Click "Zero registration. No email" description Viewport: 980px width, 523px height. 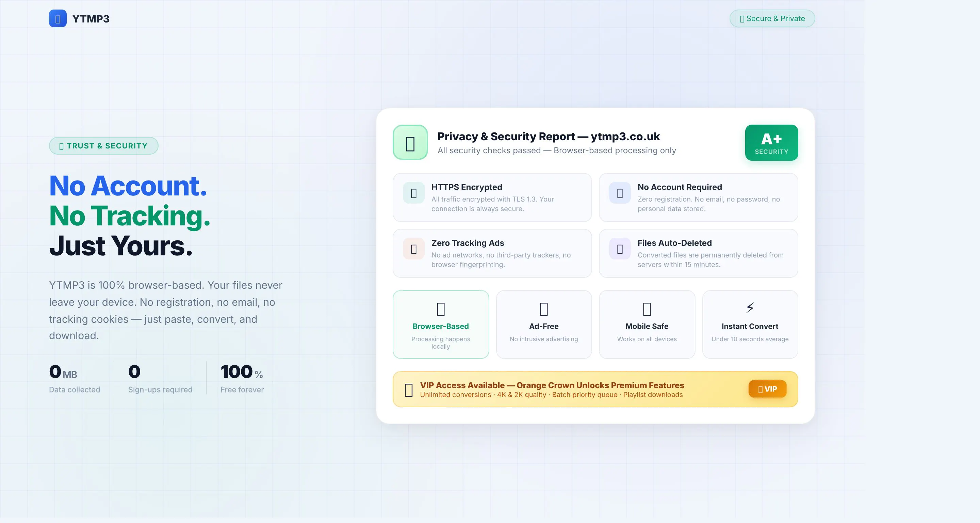click(709, 204)
